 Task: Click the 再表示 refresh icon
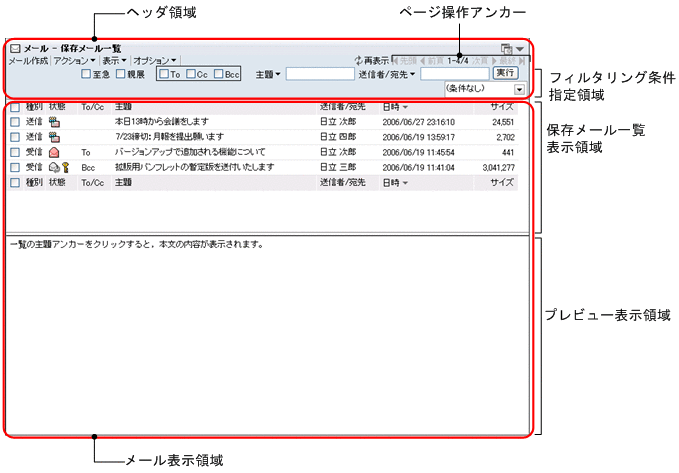(x=358, y=61)
